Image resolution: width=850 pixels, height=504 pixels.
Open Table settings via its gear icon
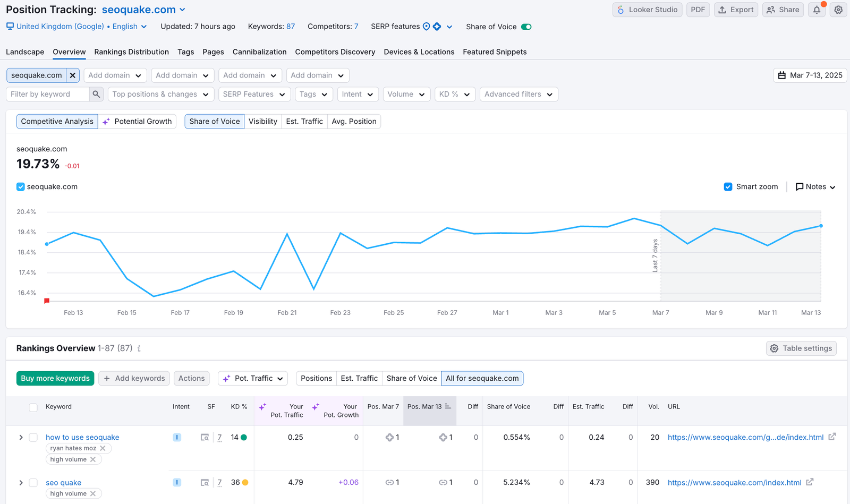[x=775, y=348]
